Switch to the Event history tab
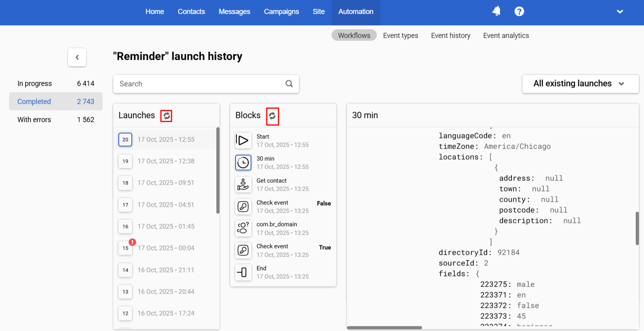644x331 pixels. click(x=450, y=35)
